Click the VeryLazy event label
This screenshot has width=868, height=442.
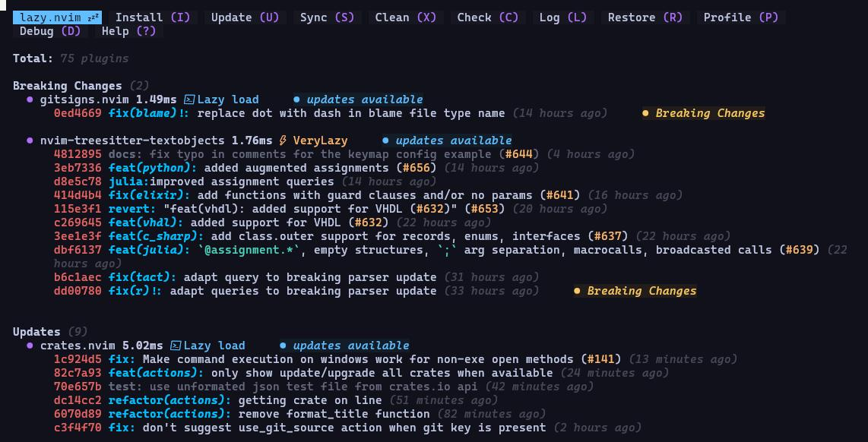point(321,140)
